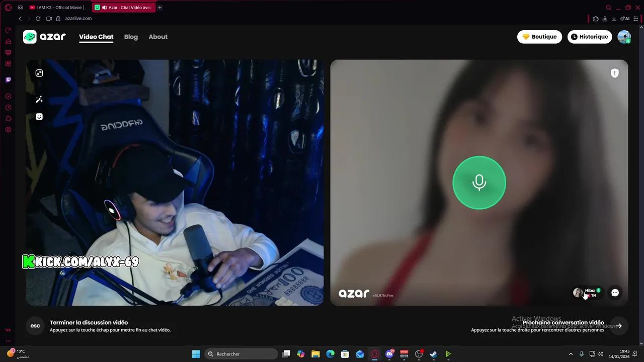Open a new browser tab
644x362 pixels.
(160, 8)
